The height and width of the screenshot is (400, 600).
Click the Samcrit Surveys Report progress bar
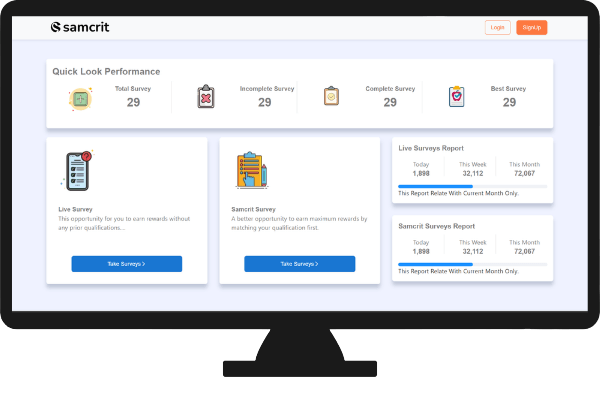(x=472, y=264)
